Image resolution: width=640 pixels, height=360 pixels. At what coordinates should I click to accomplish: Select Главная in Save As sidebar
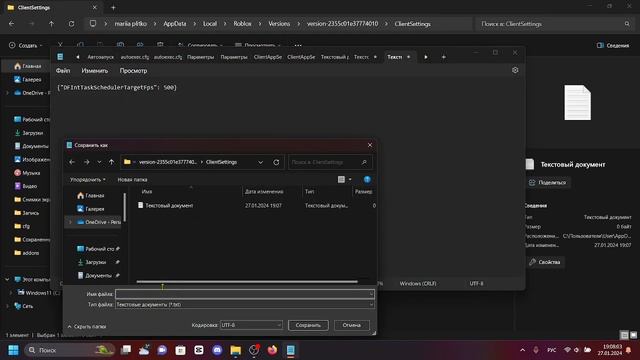coord(91,196)
